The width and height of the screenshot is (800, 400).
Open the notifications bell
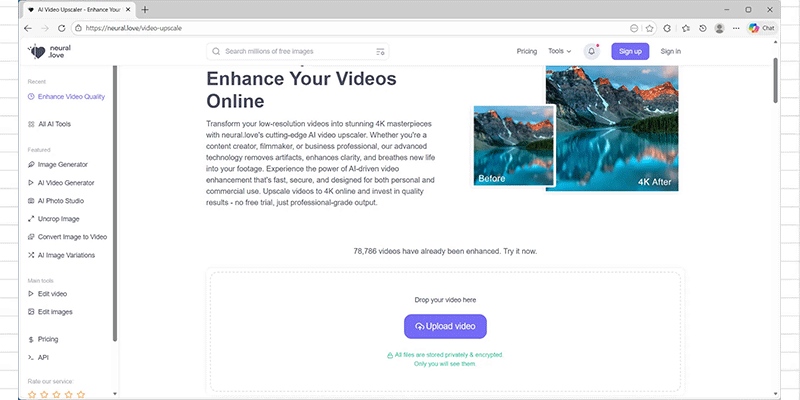pyautogui.click(x=592, y=51)
